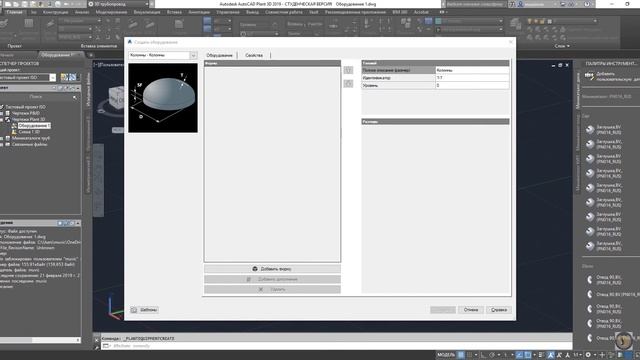640x360 pixels.
Task: Click first Заглушка BV palette item
Action: 605,130
